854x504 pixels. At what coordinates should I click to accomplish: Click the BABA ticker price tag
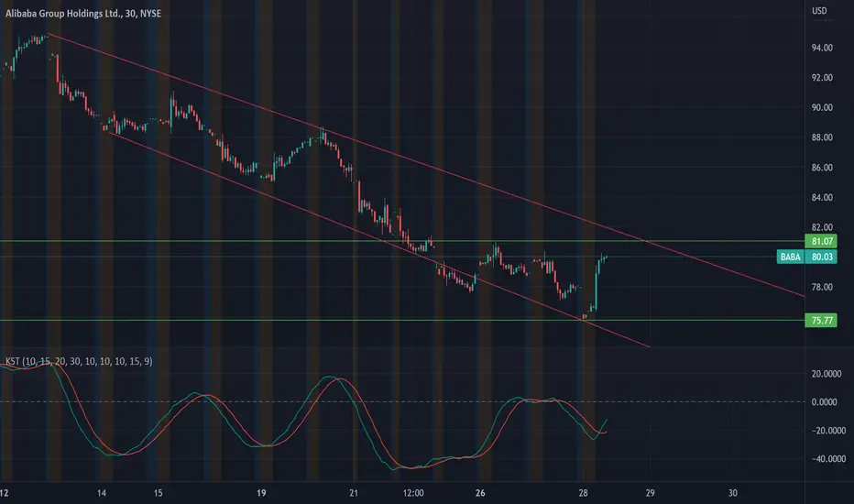coord(790,257)
